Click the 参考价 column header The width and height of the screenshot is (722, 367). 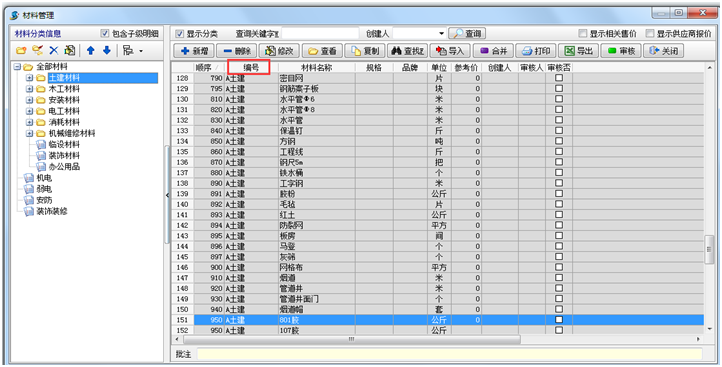(x=466, y=68)
